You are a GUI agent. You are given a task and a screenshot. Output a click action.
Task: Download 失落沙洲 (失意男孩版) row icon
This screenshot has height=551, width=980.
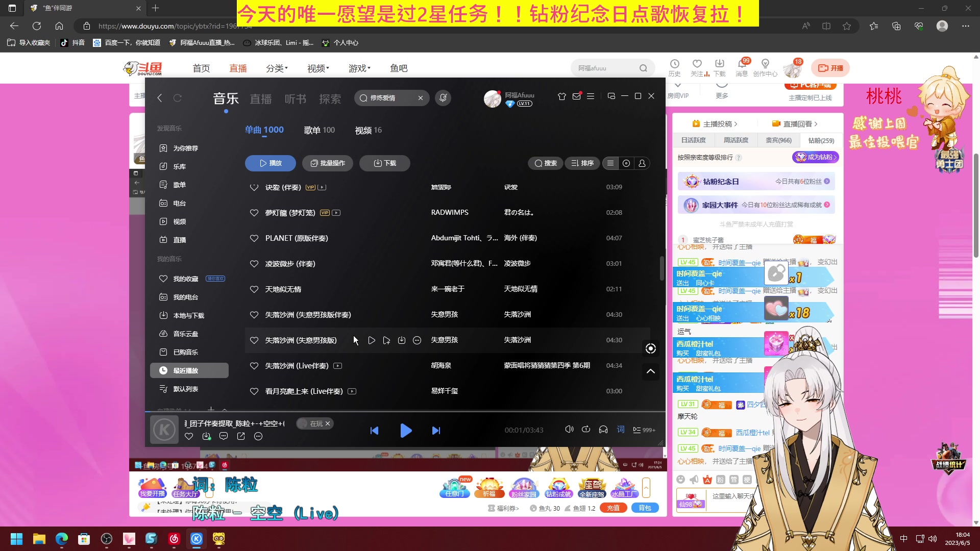(402, 340)
